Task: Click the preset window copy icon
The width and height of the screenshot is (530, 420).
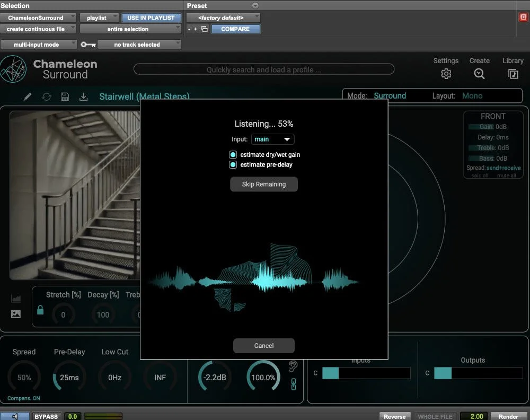Action: click(205, 29)
